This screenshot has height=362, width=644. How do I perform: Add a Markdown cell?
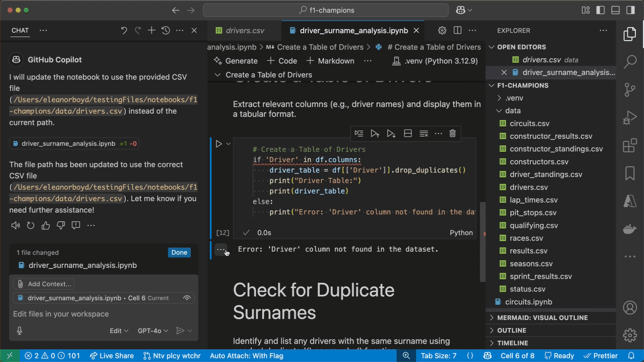[x=330, y=61]
